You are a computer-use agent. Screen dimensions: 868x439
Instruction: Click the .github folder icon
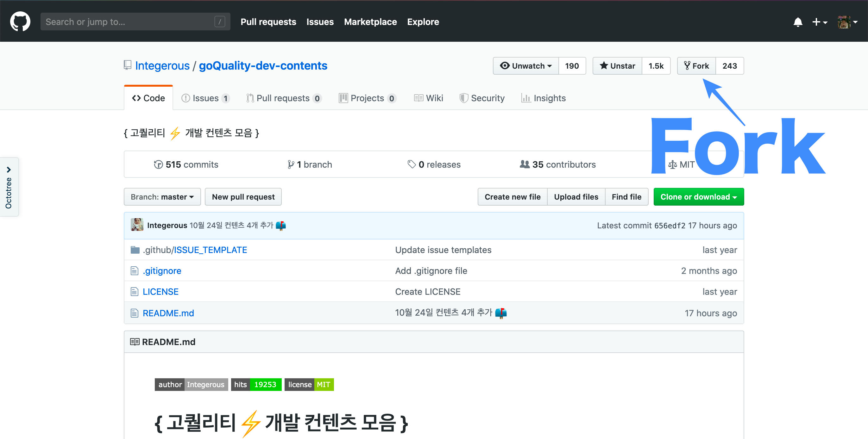135,250
